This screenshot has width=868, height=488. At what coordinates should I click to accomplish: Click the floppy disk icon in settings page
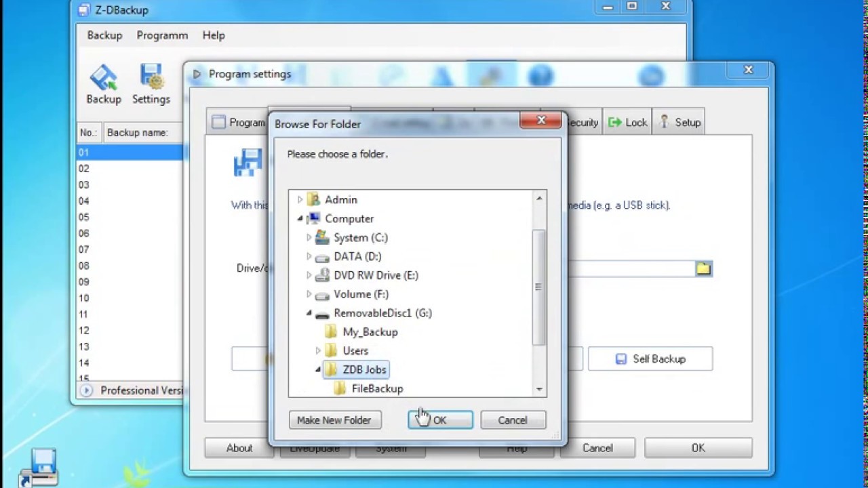[x=248, y=163]
